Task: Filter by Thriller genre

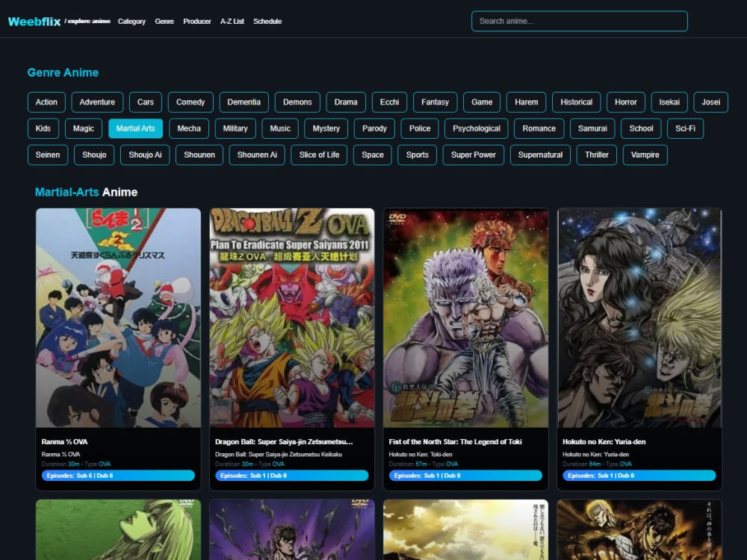Action: click(x=596, y=155)
